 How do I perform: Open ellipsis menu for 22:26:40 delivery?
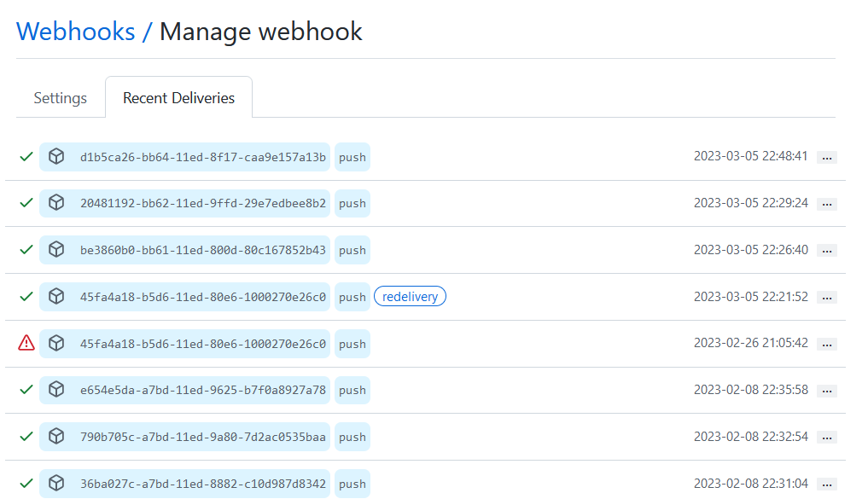coord(826,251)
